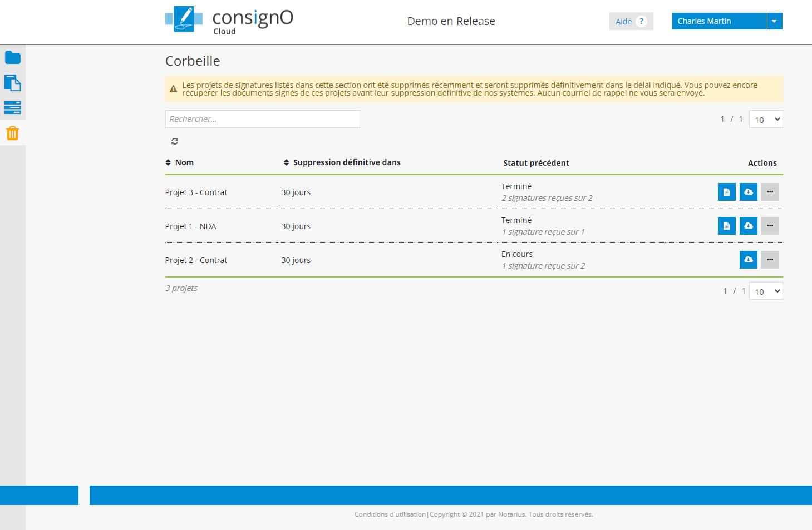
Task: Download Projet 1 - NDA via the cloud icon
Action: [x=748, y=226]
